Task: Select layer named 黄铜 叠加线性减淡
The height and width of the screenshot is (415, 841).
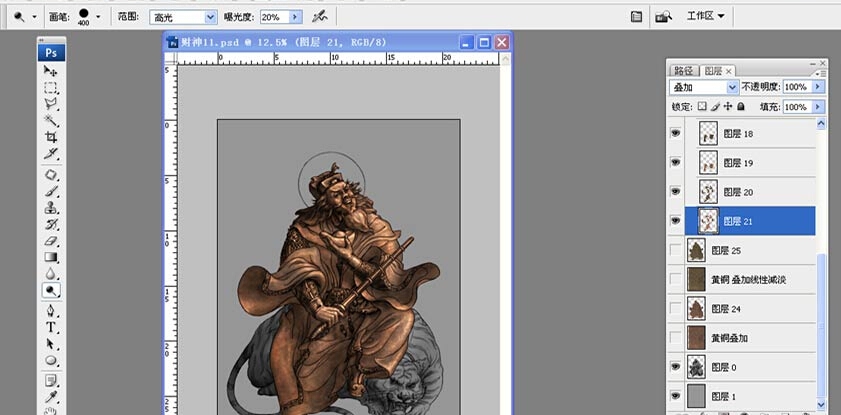Action: click(751, 279)
